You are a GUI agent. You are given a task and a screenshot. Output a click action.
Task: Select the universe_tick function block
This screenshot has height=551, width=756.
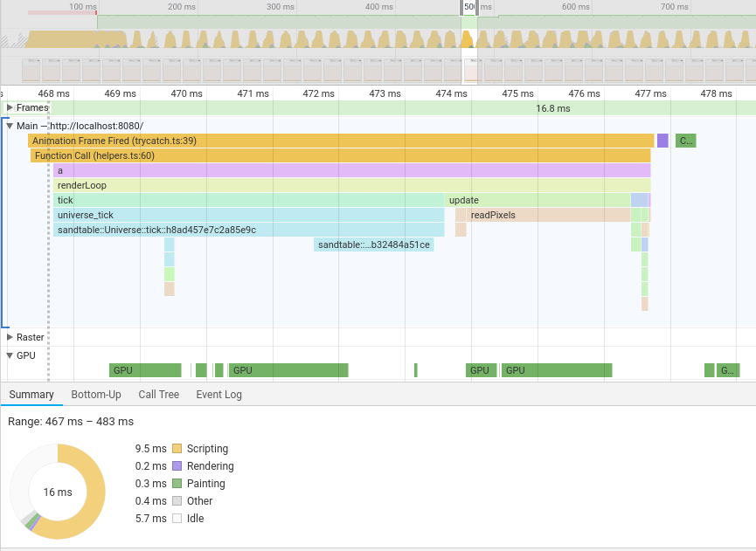(x=249, y=215)
